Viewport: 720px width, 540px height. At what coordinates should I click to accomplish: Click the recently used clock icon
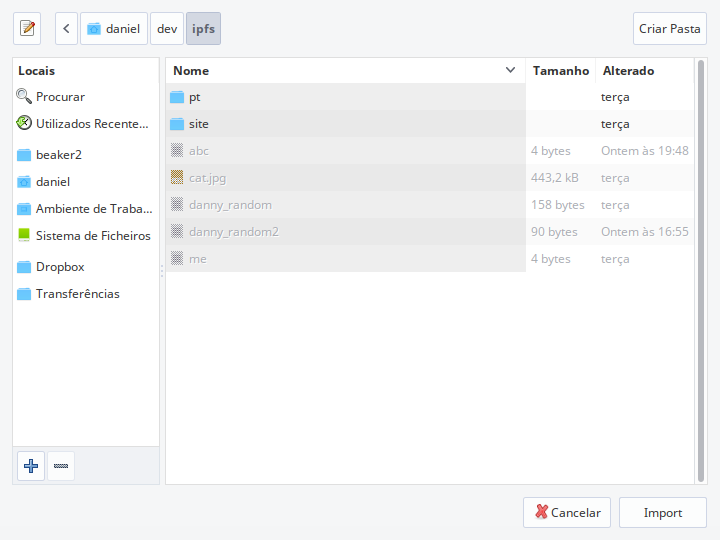pos(24,123)
